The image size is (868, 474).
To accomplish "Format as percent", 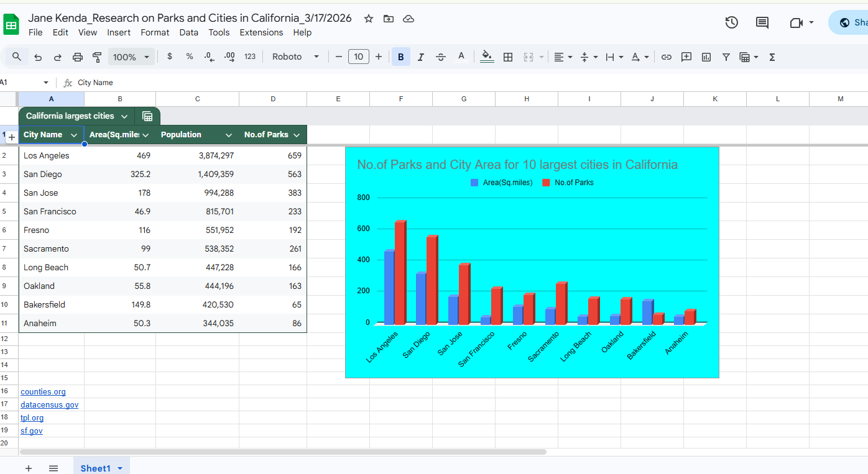I will coord(190,57).
